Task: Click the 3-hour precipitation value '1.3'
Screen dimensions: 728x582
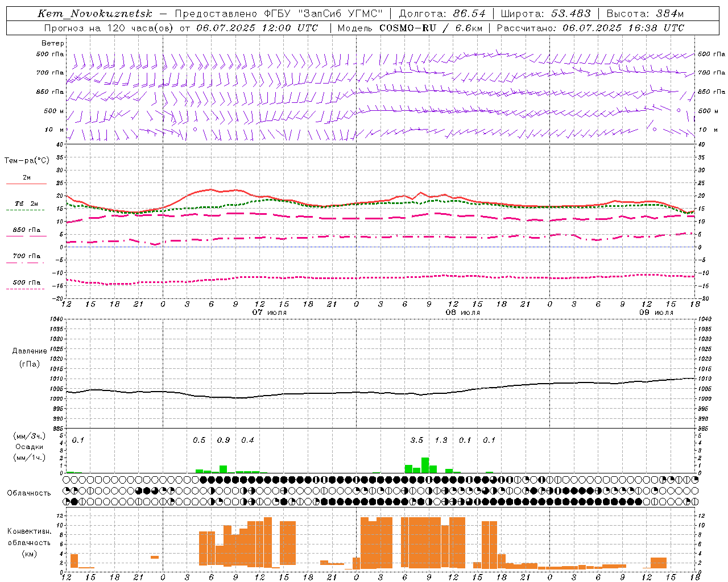Action: (x=441, y=440)
